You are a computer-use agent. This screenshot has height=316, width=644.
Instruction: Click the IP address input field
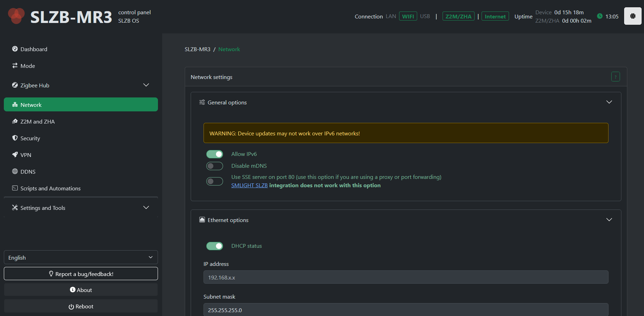coord(406,277)
